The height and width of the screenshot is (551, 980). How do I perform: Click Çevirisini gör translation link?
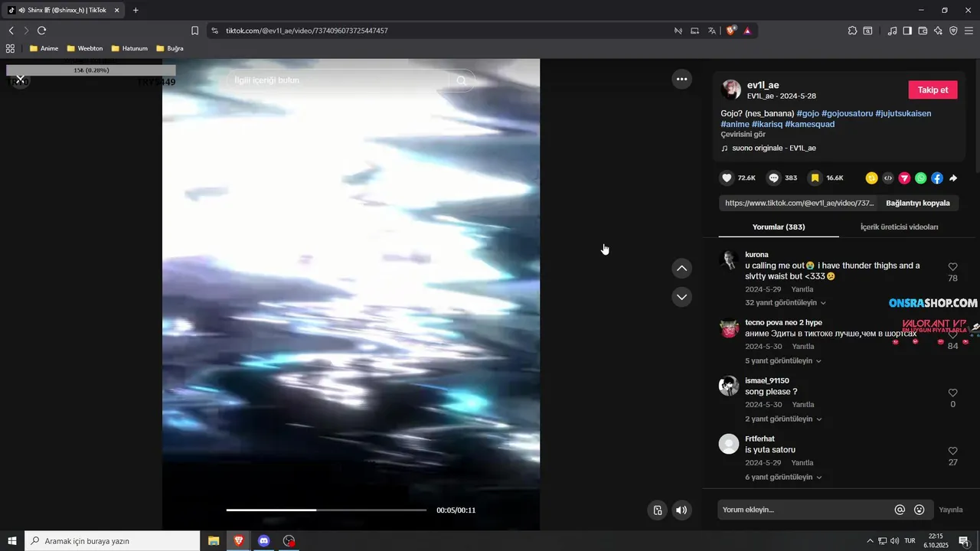coord(743,134)
